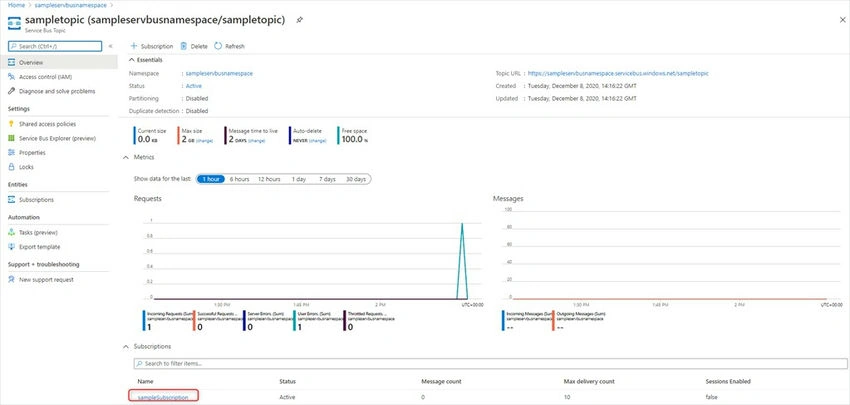Click the Shared access policies key icon
Image resolution: width=850 pixels, height=405 pixels.
point(12,124)
